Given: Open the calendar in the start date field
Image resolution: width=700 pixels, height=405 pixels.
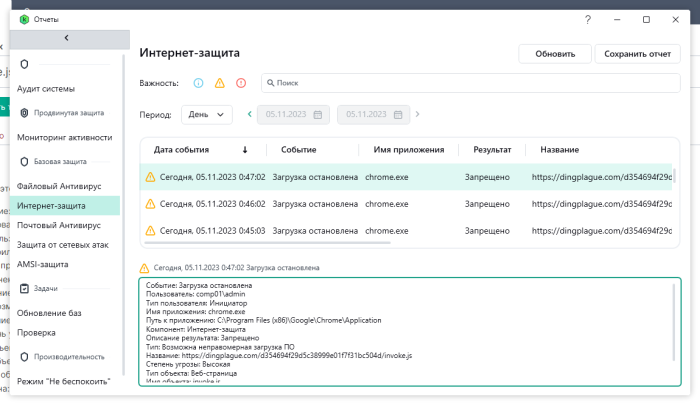Looking at the screenshot, I should click(318, 115).
